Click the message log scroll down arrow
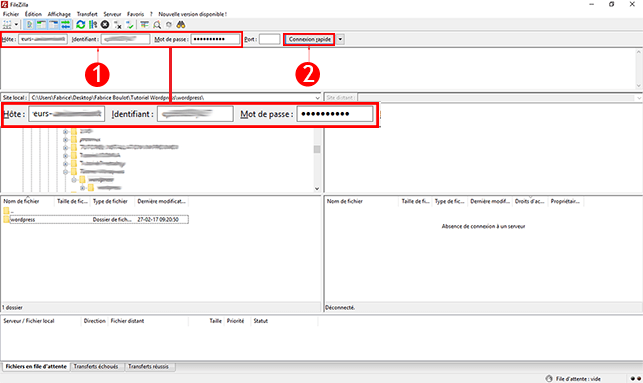 (x=638, y=85)
